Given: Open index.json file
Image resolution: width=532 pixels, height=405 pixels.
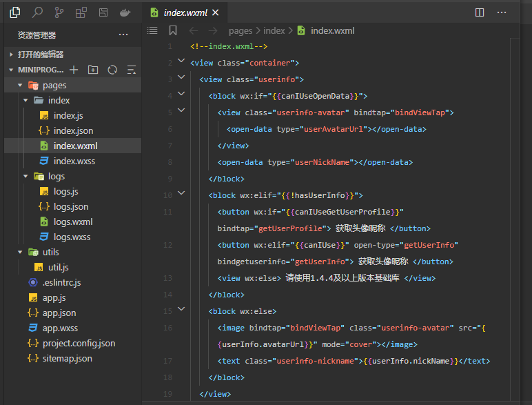Looking at the screenshot, I should click(x=72, y=131).
